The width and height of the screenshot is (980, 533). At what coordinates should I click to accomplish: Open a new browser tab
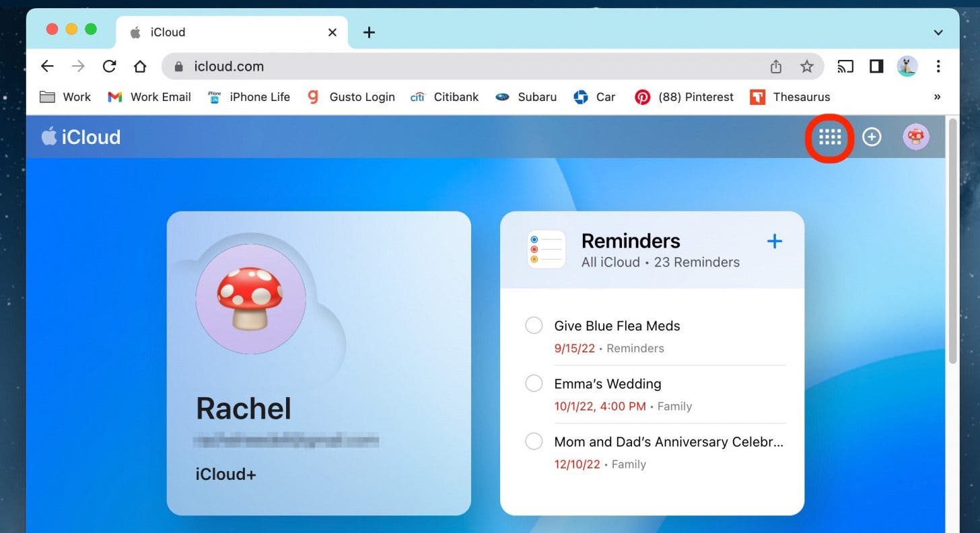[369, 32]
